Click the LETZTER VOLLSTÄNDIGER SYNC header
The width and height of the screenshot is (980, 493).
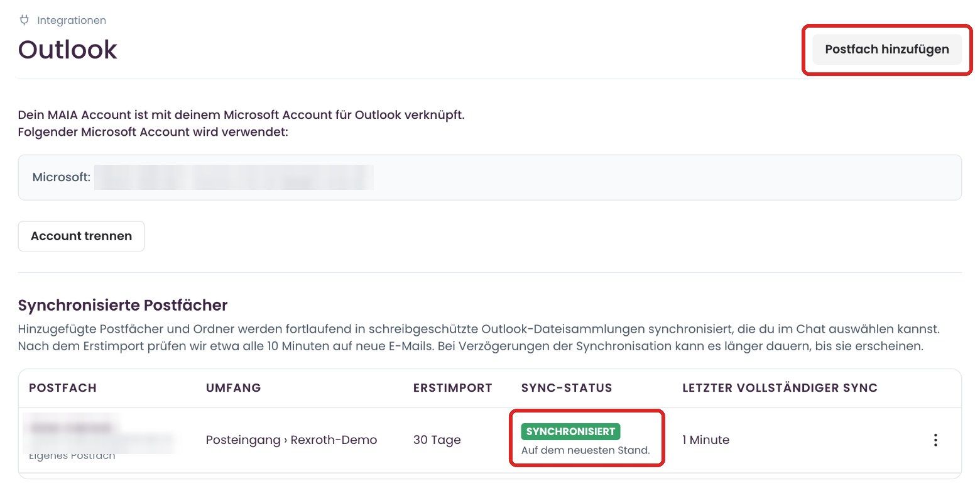coord(780,388)
